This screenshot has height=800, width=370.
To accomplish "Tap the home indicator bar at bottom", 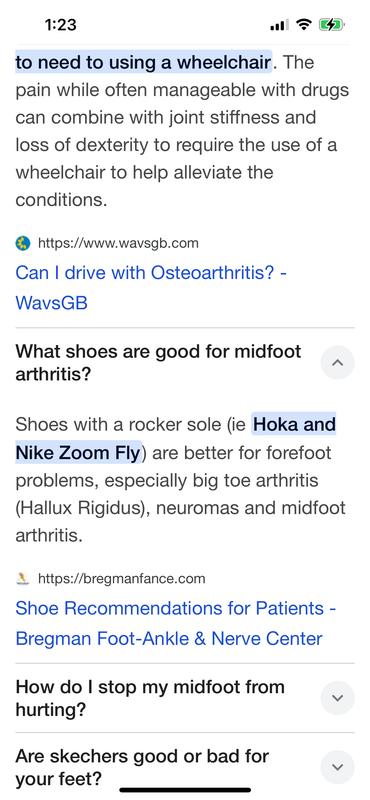I will pyautogui.click(x=185, y=790).
